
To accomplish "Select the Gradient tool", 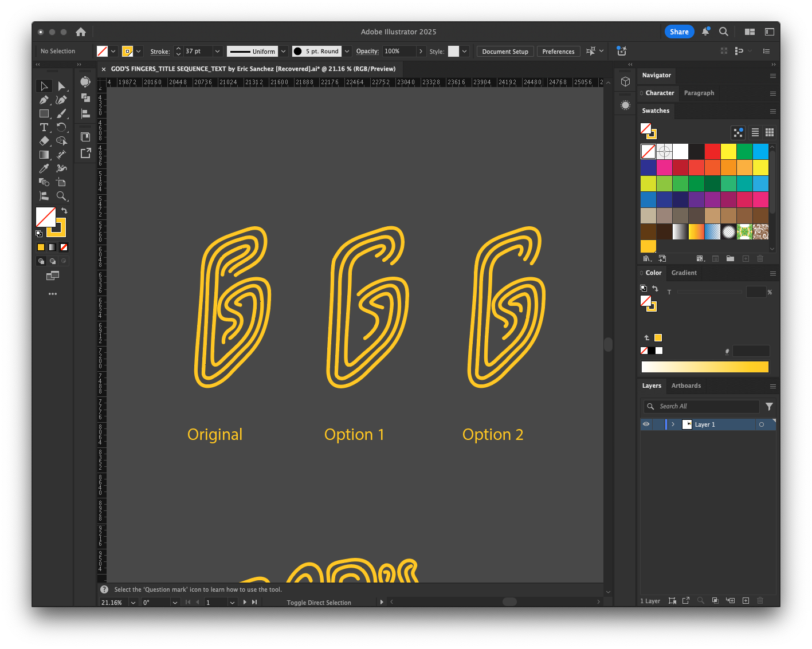I will tap(44, 155).
